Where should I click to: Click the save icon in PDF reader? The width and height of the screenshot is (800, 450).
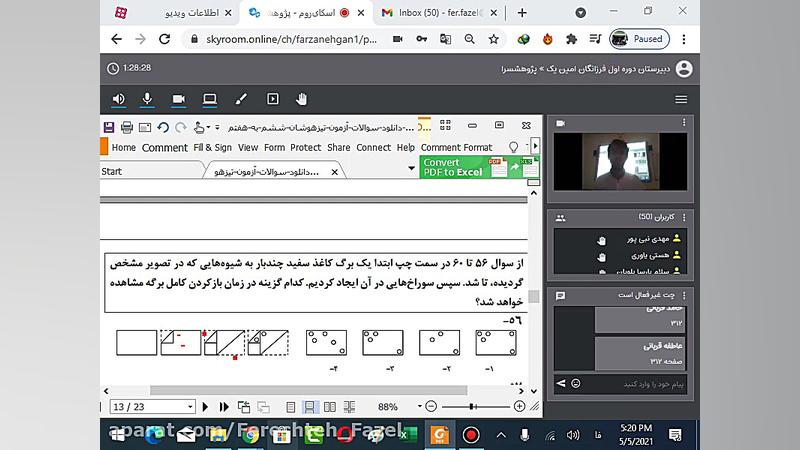click(109, 127)
